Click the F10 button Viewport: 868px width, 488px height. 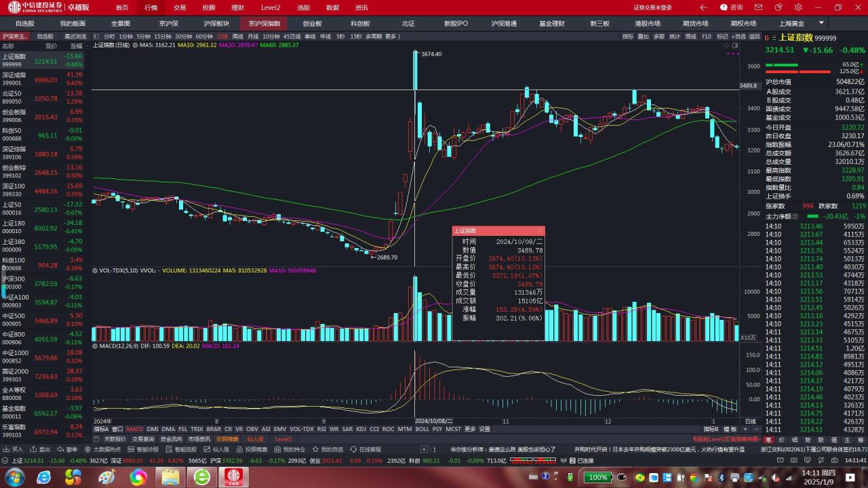pos(707,36)
